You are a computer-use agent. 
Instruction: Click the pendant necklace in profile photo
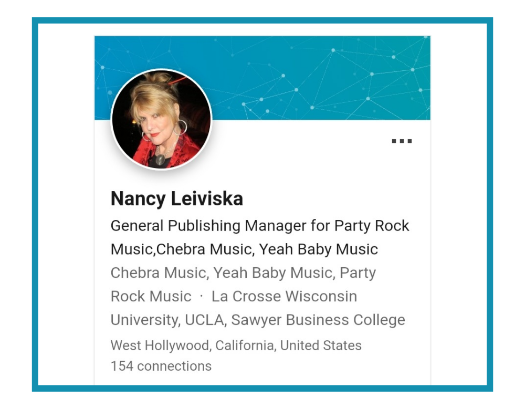[160, 159]
